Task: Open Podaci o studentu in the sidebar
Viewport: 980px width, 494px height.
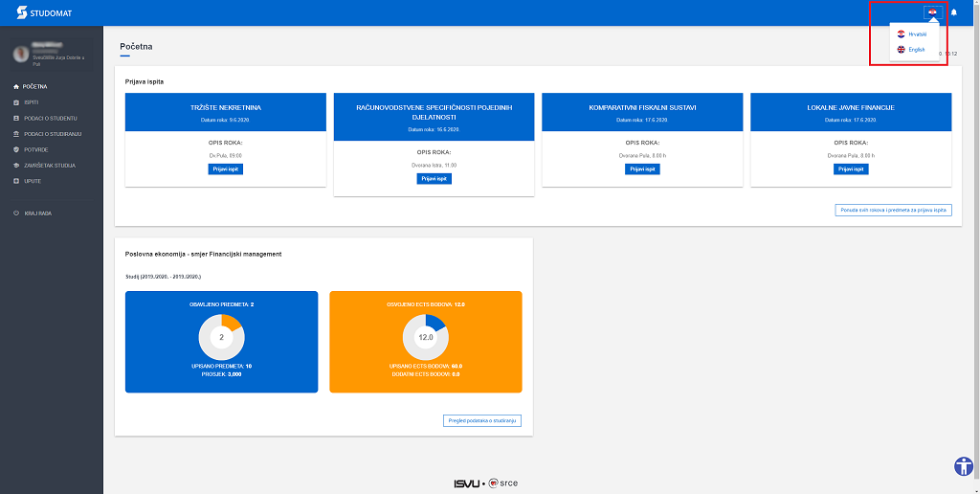Action: click(52, 119)
